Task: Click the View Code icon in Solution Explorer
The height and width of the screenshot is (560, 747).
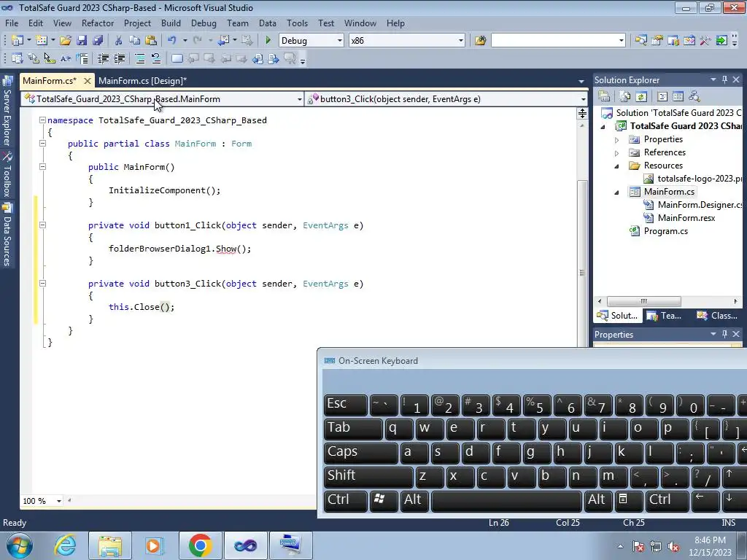Action: 662,97
